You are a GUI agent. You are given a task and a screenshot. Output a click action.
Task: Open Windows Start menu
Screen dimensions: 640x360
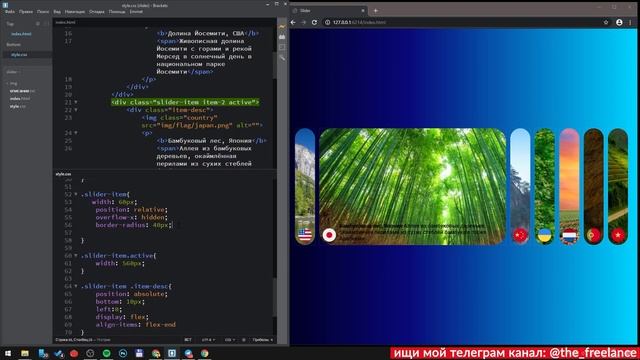(8, 353)
